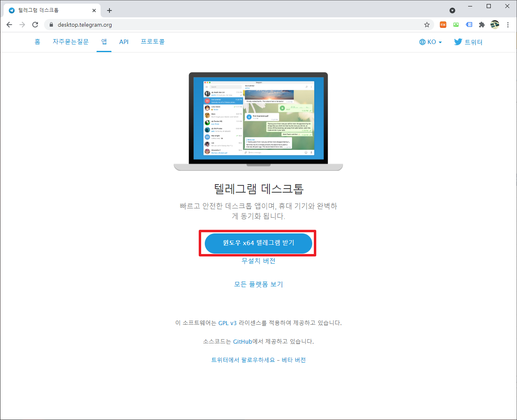This screenshot has height=420, width=517.
Task: Select the 텔레그램 데스크톱 browser tab
Action: click(53, 10)
